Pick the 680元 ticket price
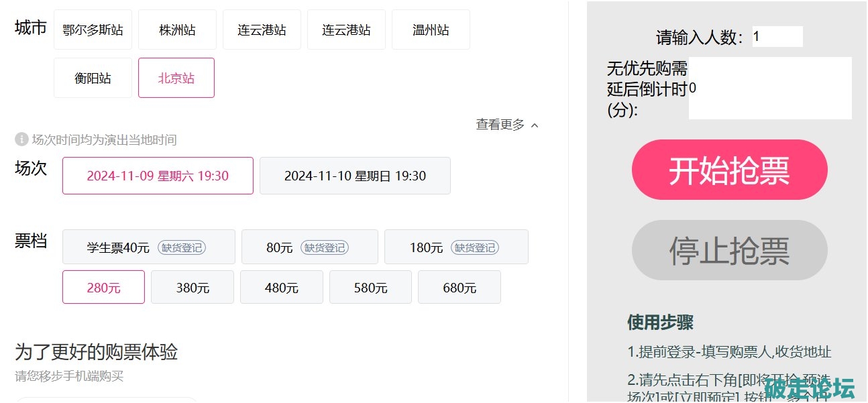 (459, 288)
